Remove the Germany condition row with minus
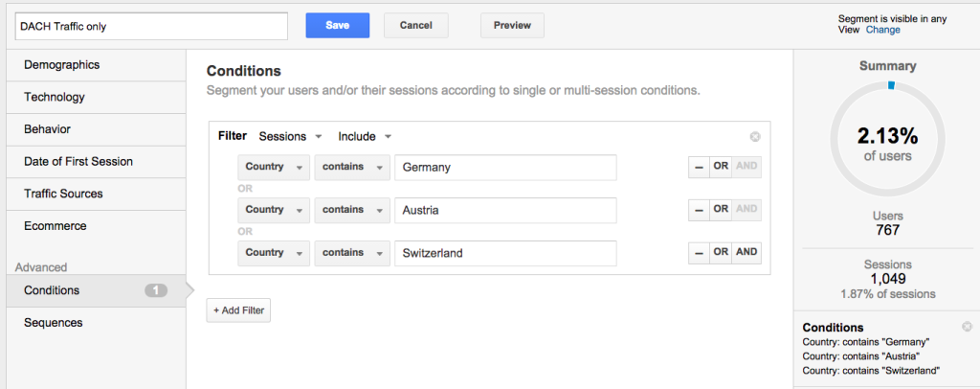 coord(699,167)
